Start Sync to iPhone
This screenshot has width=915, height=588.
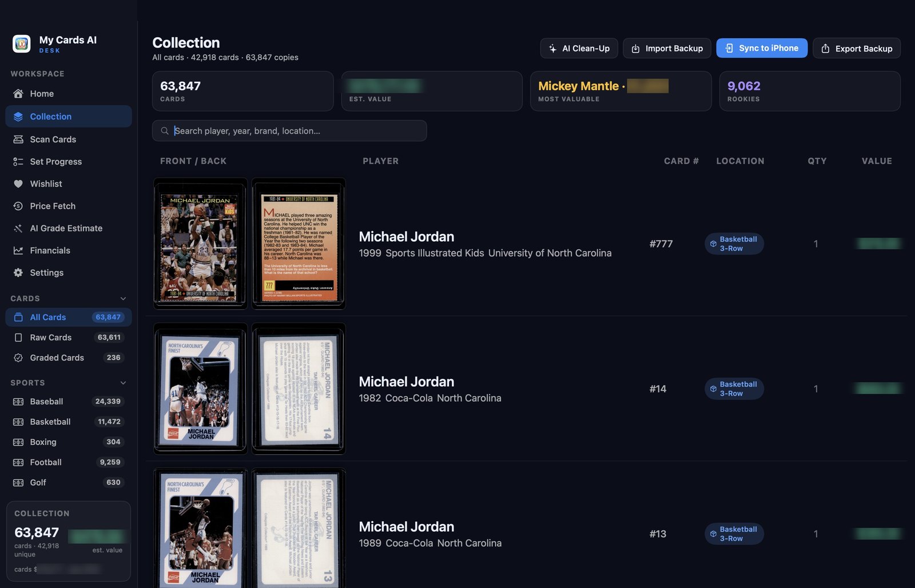tap(762, 48)
